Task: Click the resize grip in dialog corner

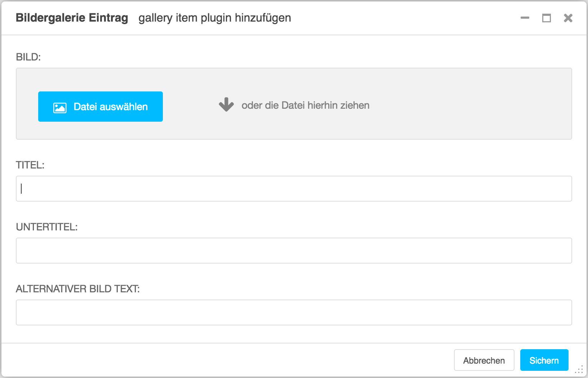Action: click(x=579, y=370)
